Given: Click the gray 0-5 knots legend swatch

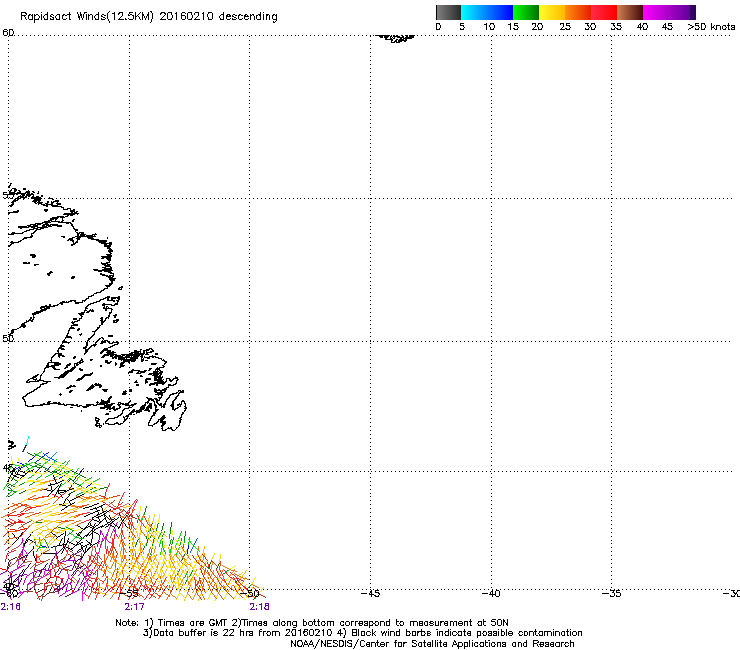Looking at the screenshot, I should (448, 12).
